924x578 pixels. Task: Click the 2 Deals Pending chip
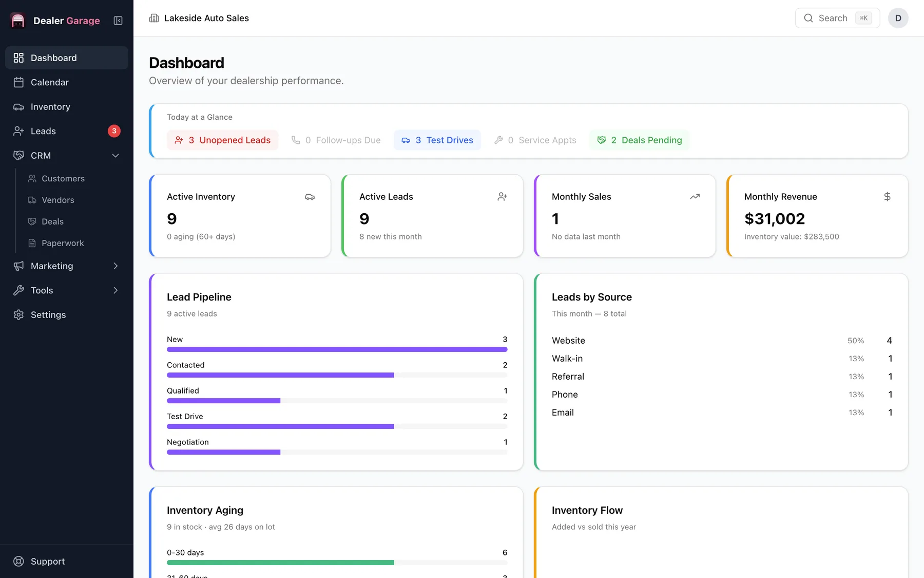(639, 140)
